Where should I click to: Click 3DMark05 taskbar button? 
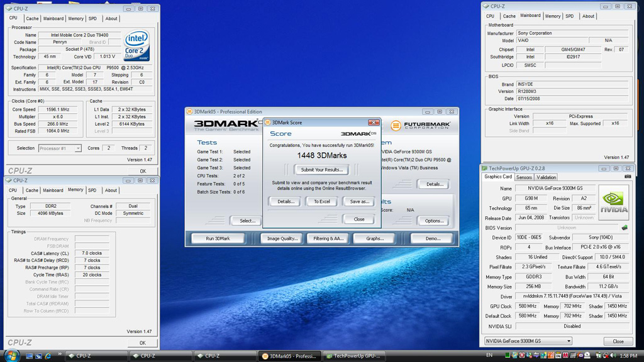click(290, 356)
